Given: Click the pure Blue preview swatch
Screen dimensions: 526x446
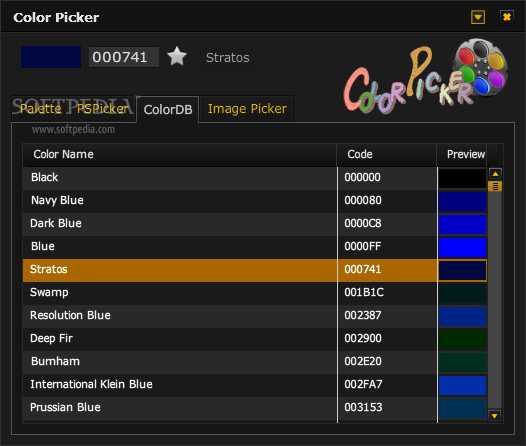Looking at the screenshot, I should pyautogui.click(x=463, y=247).
